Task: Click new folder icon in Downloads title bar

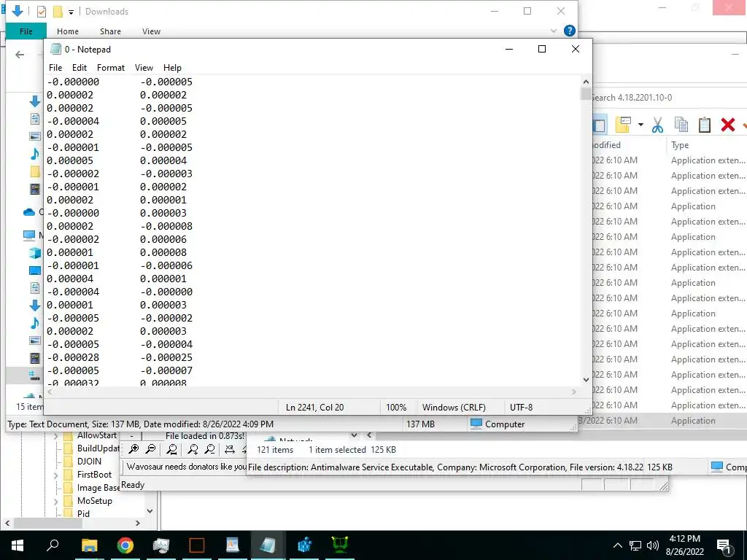Action: click(58, 12)
